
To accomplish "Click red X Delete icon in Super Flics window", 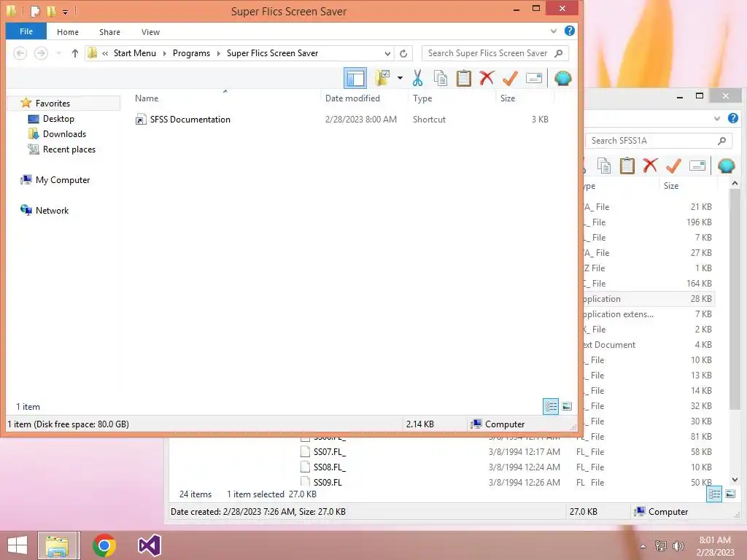I will coord(487,78).
